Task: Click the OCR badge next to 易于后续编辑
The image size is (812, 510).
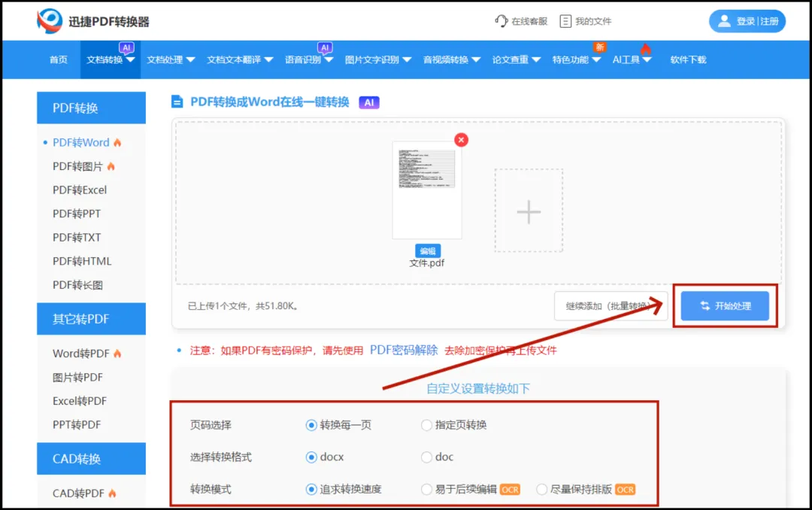Action: click(510, 490)
